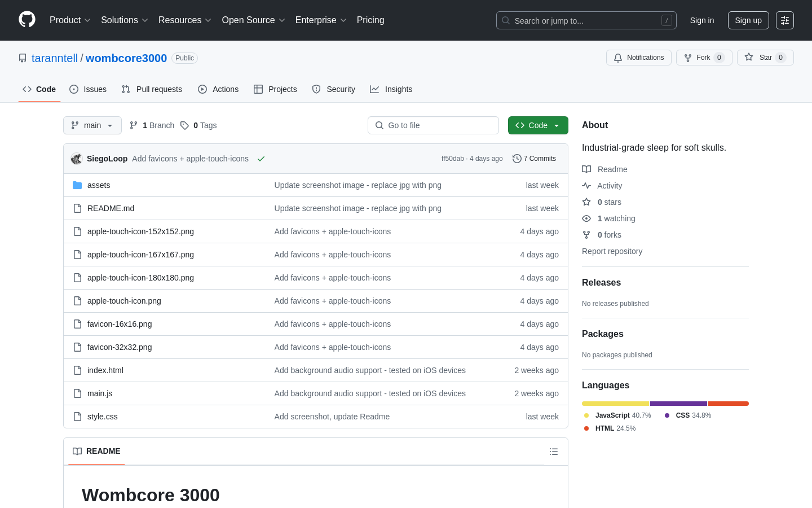Click the search magnifier icon in header
The image size is (812, 508).
coord(506,20)
